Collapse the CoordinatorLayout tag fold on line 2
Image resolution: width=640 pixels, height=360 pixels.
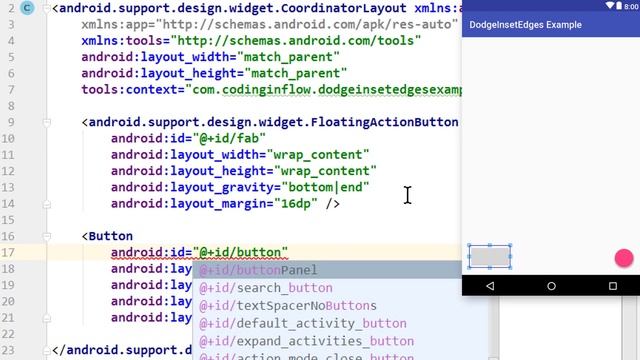(47, 8)
